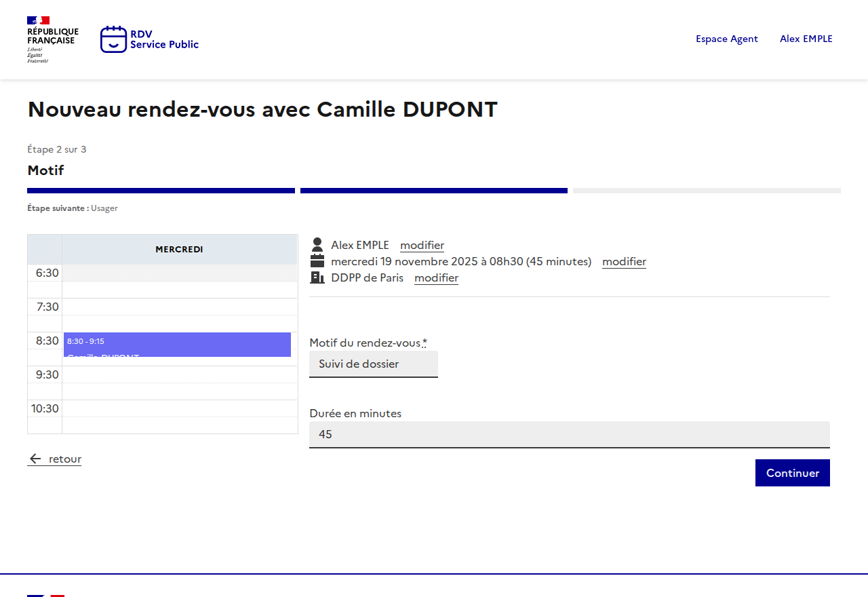Click the RDV Service Public calendar logo
The image size is (868, 597).
click(x=113, y=39)
